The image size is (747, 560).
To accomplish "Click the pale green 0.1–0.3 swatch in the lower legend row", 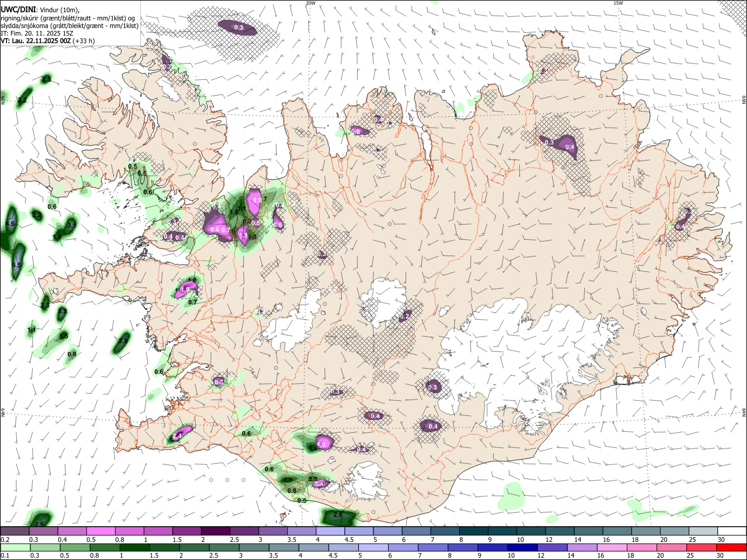I will [15, 547].
